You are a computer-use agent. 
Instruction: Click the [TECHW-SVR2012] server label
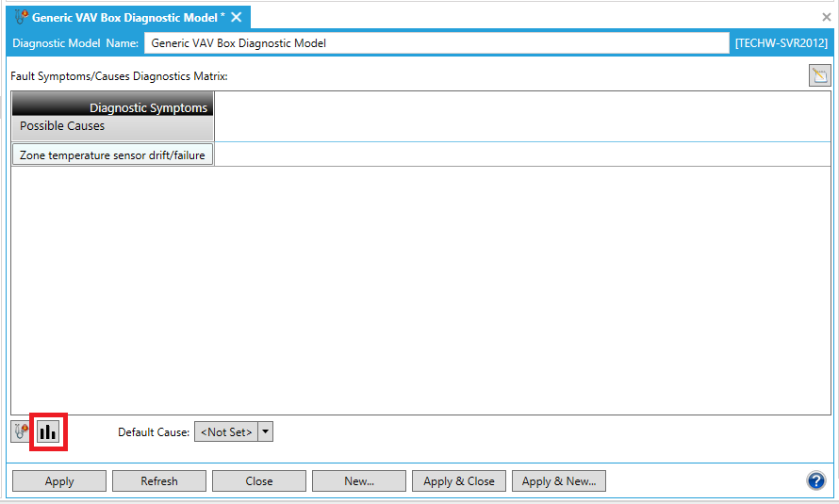point(781,43)
